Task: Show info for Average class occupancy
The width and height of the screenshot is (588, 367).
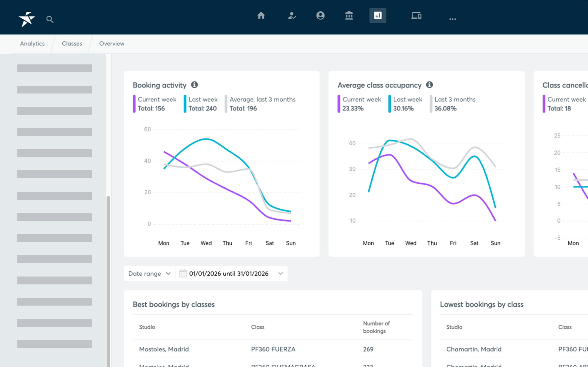Action: (429, 85)
